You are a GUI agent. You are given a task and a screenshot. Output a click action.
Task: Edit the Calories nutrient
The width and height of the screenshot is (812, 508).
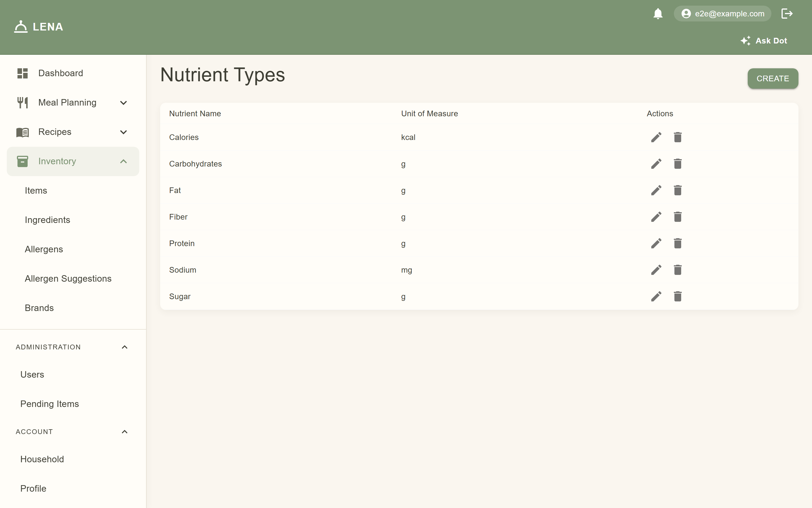coord(656,137)
